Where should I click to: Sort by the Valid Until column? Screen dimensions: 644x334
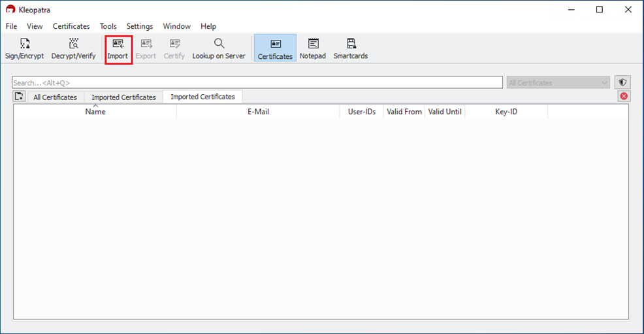click(445, 112)
